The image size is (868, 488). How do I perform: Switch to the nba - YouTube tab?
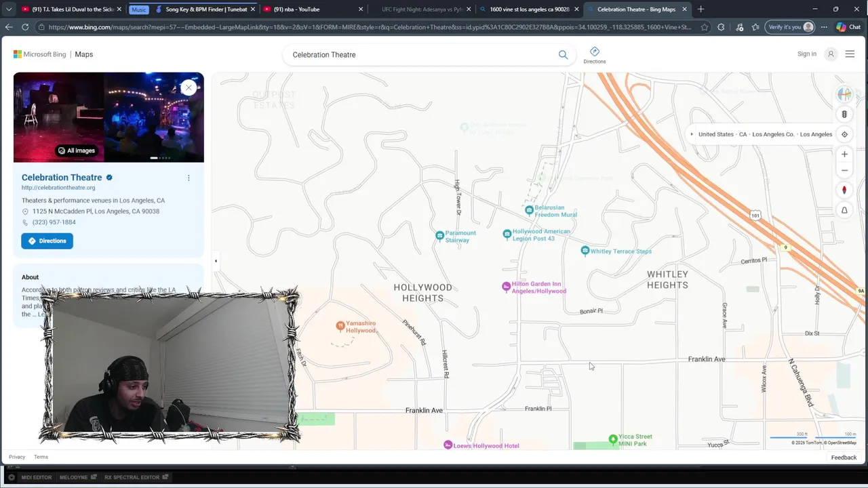coord(313,9)
